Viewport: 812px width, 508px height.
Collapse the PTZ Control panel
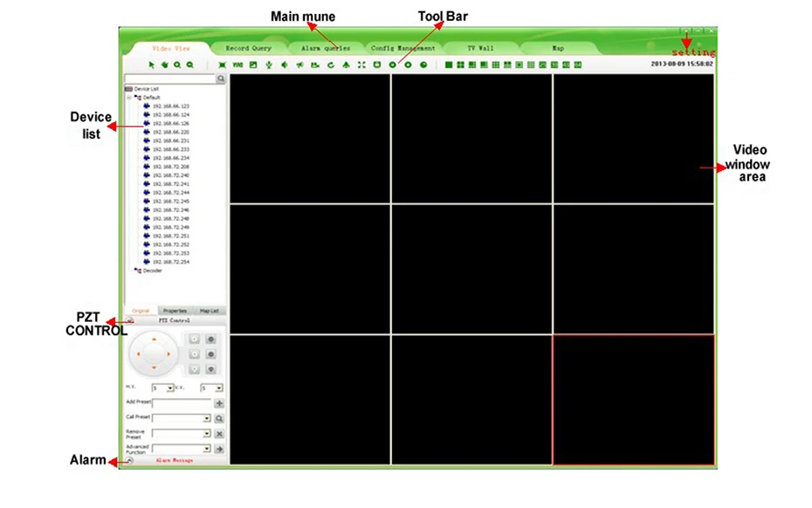[130, 320]
